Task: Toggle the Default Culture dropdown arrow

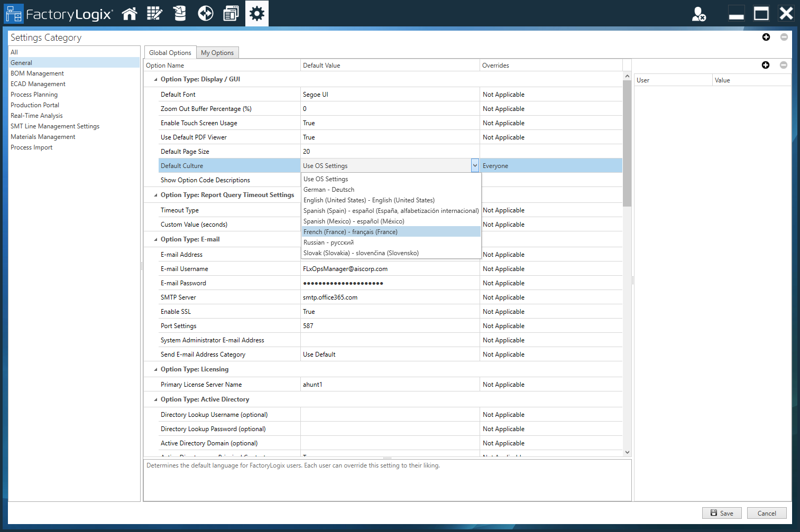Action: 475,166
